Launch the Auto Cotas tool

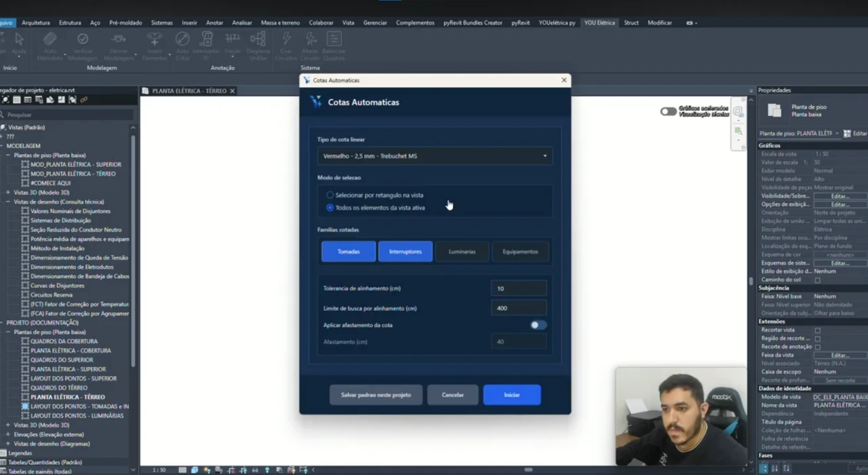tap(182, 45)
